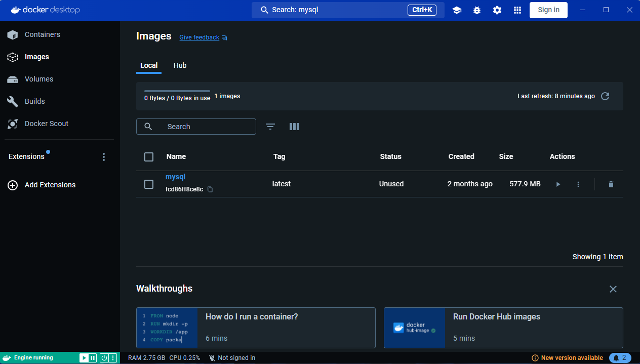Open the Builds section
The image size is (640, 364).
pos(35,101)
